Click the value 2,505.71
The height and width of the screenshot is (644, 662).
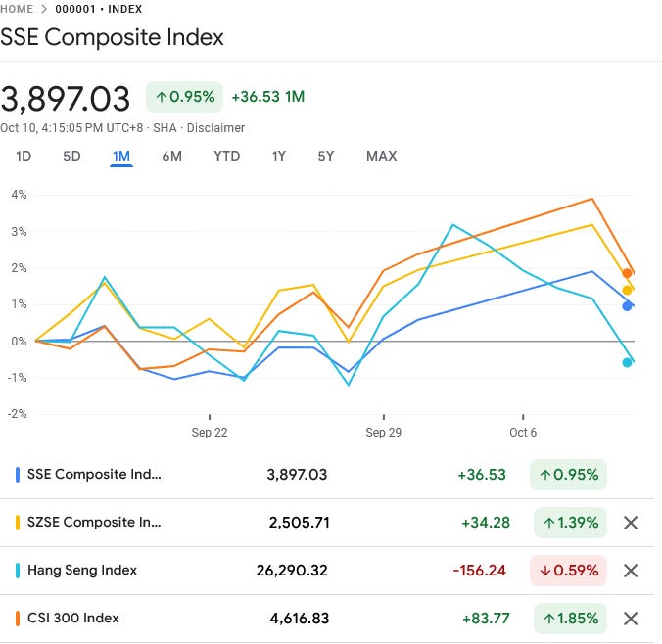pos(300,523)
